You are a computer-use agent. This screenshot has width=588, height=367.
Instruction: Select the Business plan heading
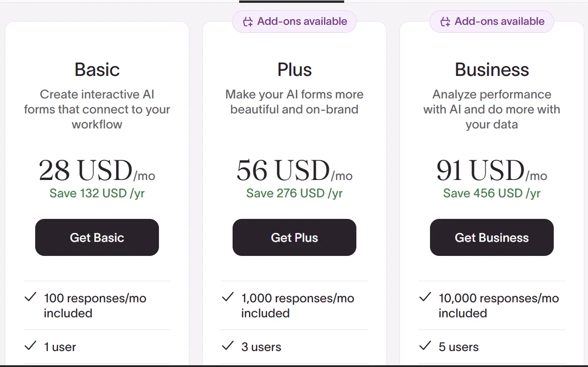pyautogui.click(x=492, y=70)
